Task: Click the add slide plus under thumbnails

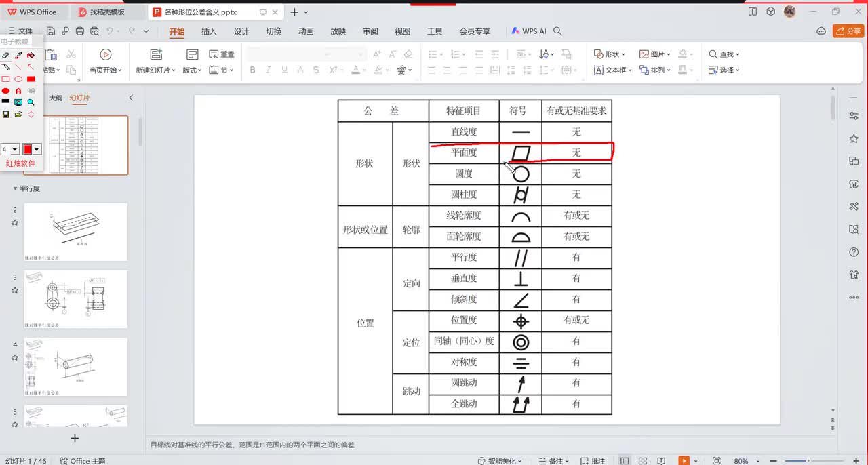Action: click(x=75, y=439)
